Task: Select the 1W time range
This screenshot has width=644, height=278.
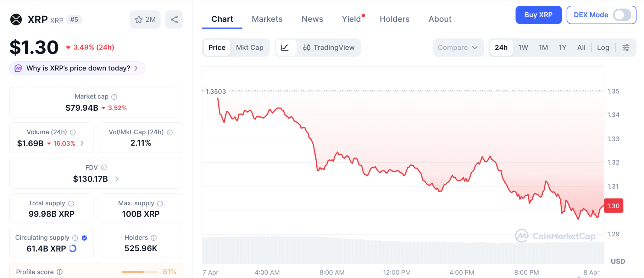Action: coord(523,48)
